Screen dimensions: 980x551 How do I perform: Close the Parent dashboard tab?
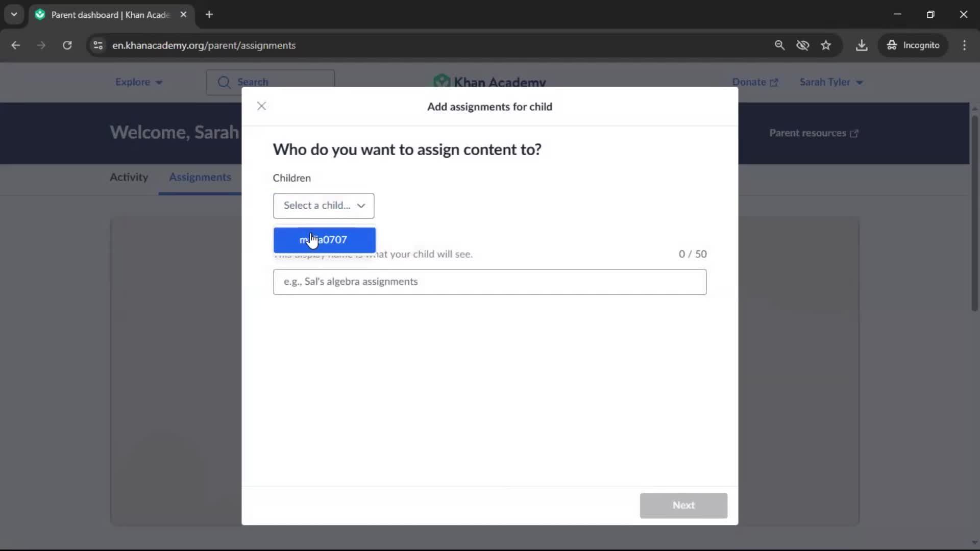[x=183, y=14]
